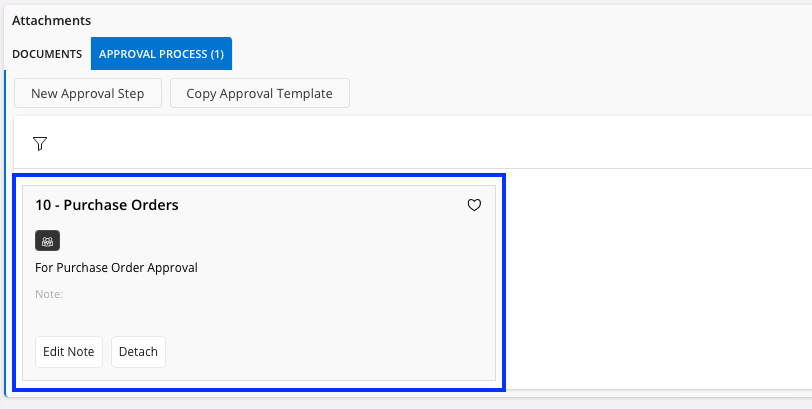Switch to the Documents tab
The height and width of the screenshot is (409, 812).
(x=47, y=54)
